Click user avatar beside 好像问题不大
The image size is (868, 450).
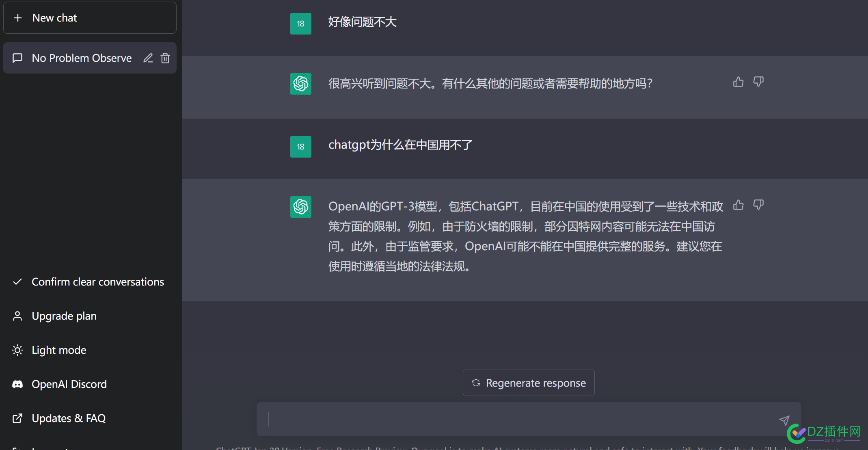click(301, 24)
